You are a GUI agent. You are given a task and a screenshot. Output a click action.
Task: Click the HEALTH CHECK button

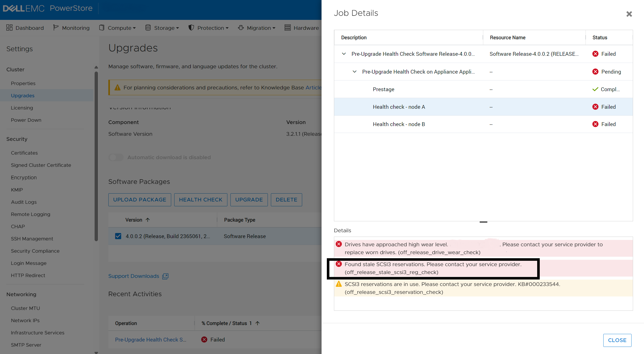point(200,200)
